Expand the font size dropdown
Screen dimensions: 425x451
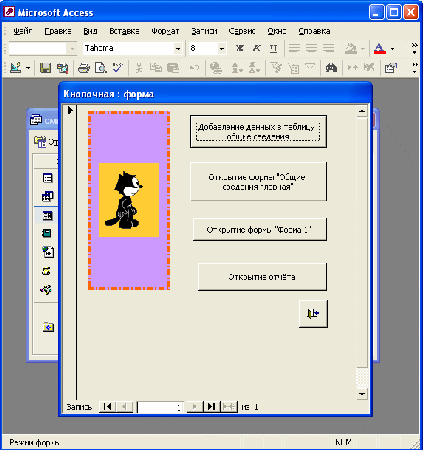222,49
